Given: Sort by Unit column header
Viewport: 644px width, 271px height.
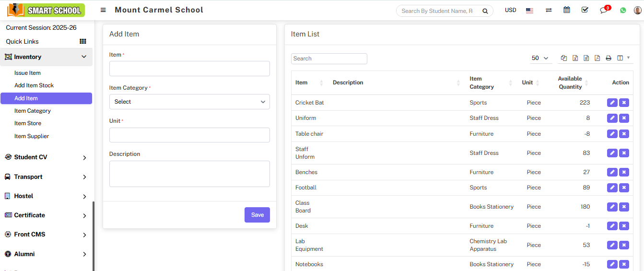Looking at the screenshot, I should tap(530, 82).
